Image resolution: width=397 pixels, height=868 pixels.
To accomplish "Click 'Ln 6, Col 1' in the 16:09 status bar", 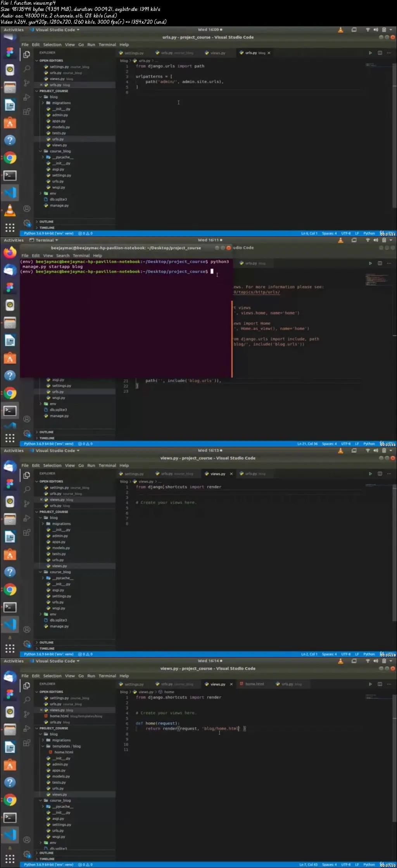I will (309, 234).
